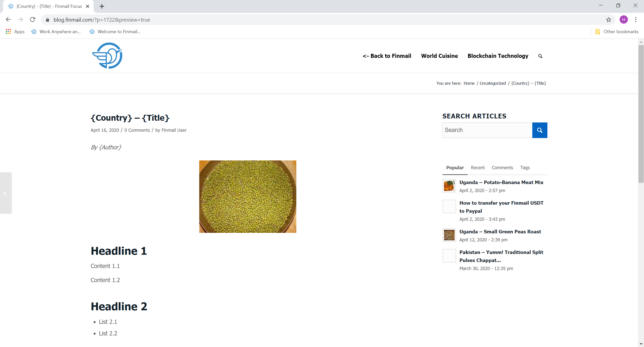This screenshot has height=347, width=644.
Task: Click the Content 1.2 paragraph
Action: (105, 280)
